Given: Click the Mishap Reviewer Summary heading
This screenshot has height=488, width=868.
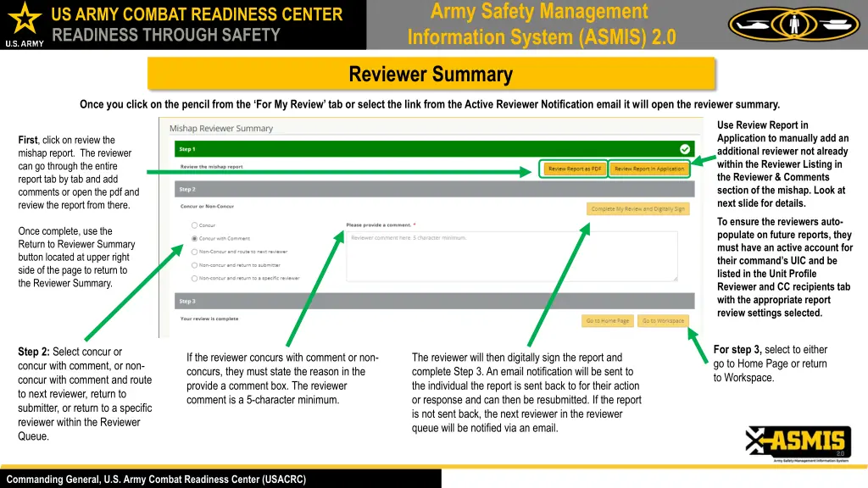Looking at the screenshot, I should pyautogui.click(x=220, y=128).
